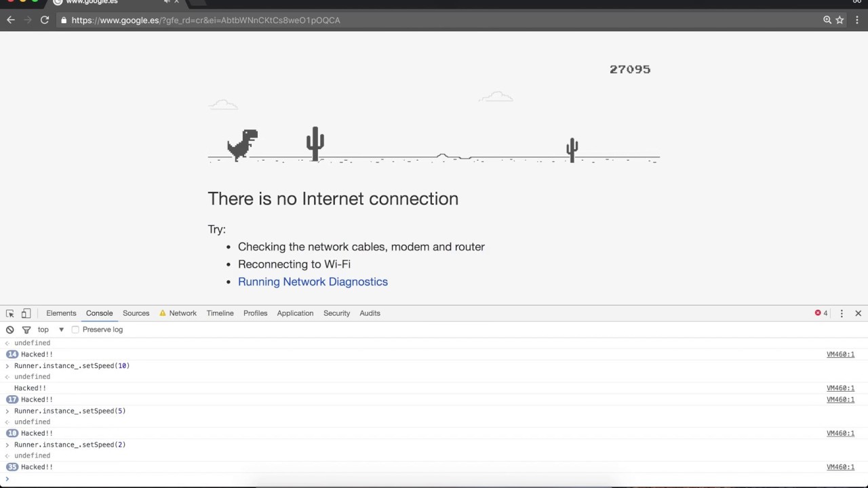
Task: Click the large cactus near the dinosaur
Action: point(315,144)
